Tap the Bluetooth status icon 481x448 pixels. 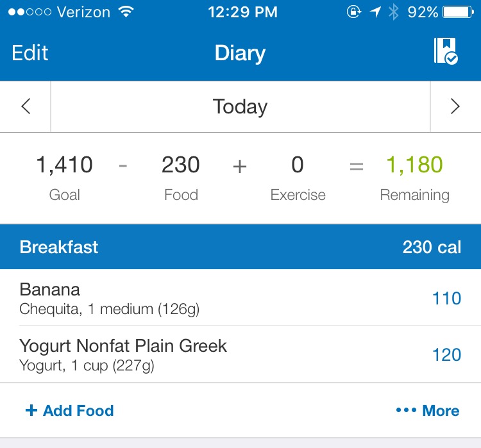coord(393,12)
